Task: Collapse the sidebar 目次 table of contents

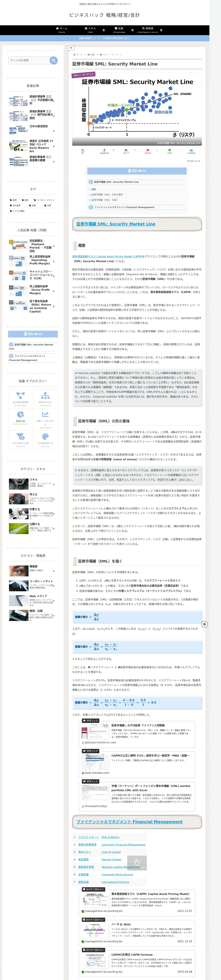Action: [x=33, y=334]
